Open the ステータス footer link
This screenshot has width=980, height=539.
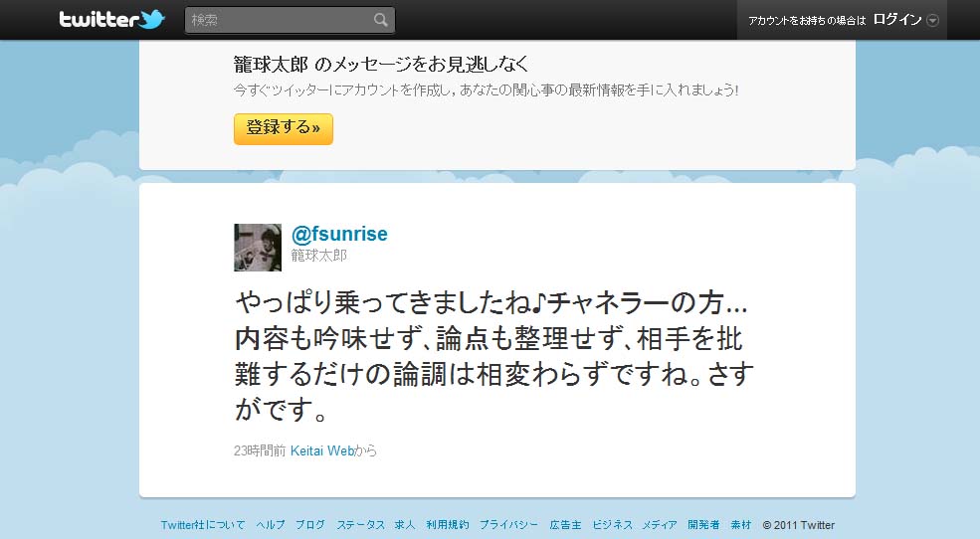point(360,525)
